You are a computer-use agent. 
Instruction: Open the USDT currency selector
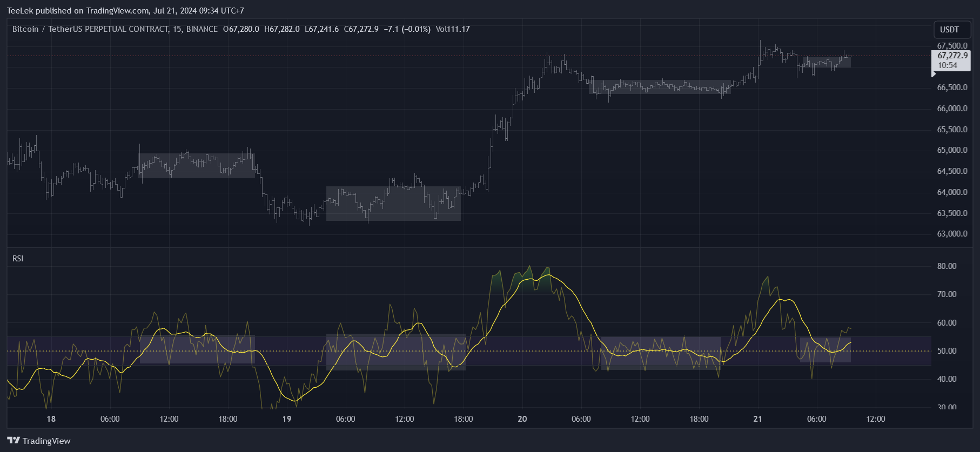click(949, 30)
